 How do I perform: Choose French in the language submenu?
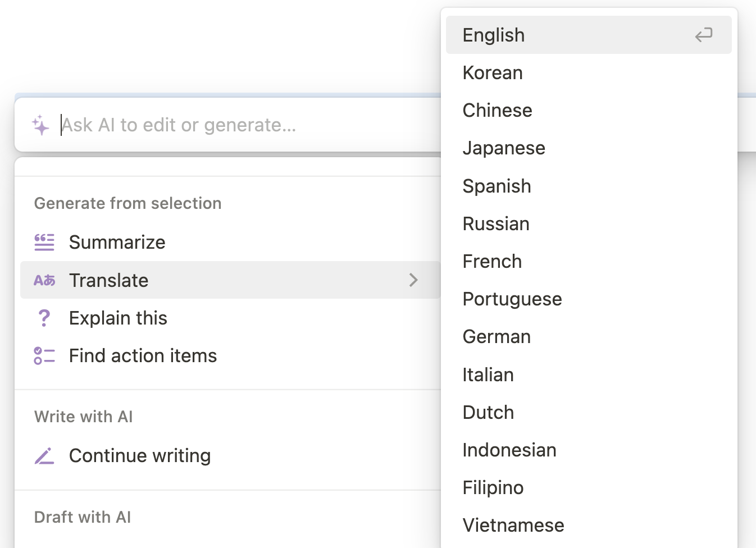(492, 261)
